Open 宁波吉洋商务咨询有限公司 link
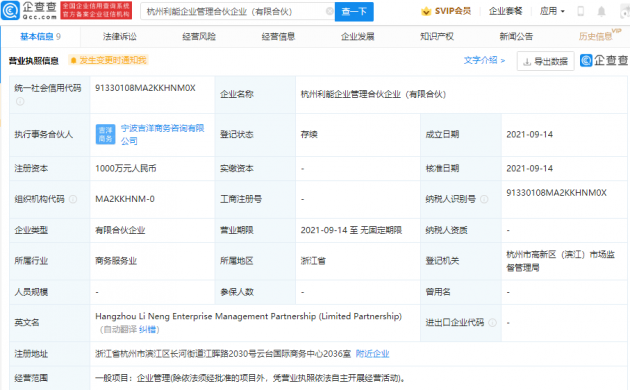This screenshot has width=630, height=390. tap(163, 135)
